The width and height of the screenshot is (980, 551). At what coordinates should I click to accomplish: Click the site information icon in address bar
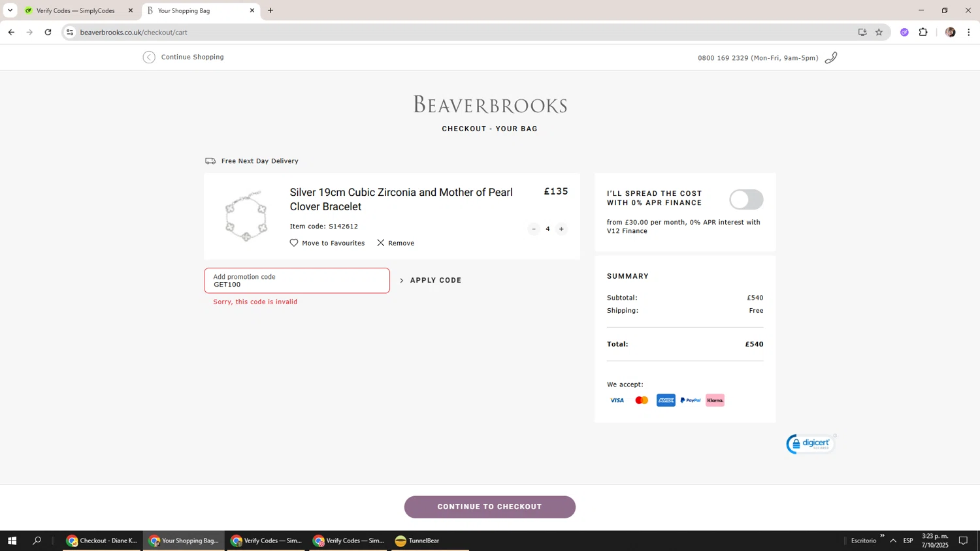click(70, 32)
